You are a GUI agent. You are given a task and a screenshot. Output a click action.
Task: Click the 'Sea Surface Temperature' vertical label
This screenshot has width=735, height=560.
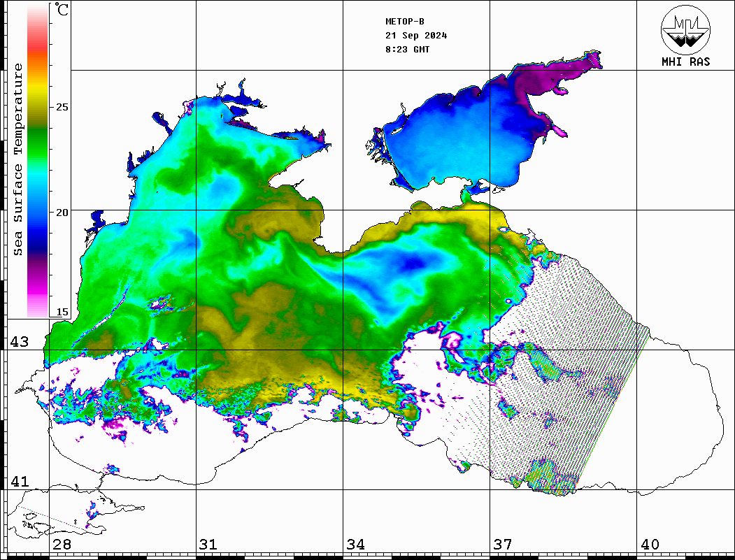click(18, 159)
